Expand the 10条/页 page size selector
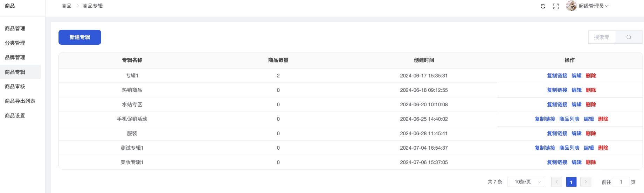 click(x=526, y=182)
